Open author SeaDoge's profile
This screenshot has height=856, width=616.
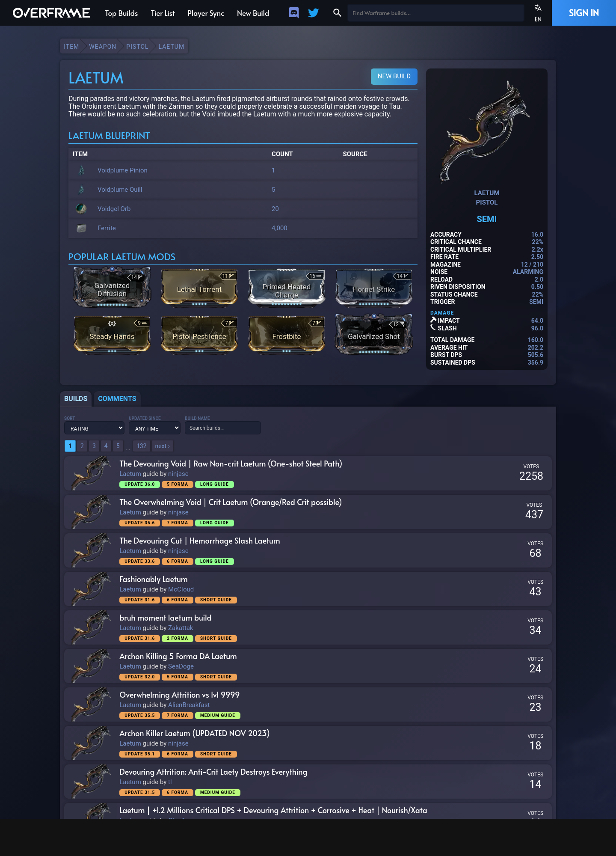(181, 666)
